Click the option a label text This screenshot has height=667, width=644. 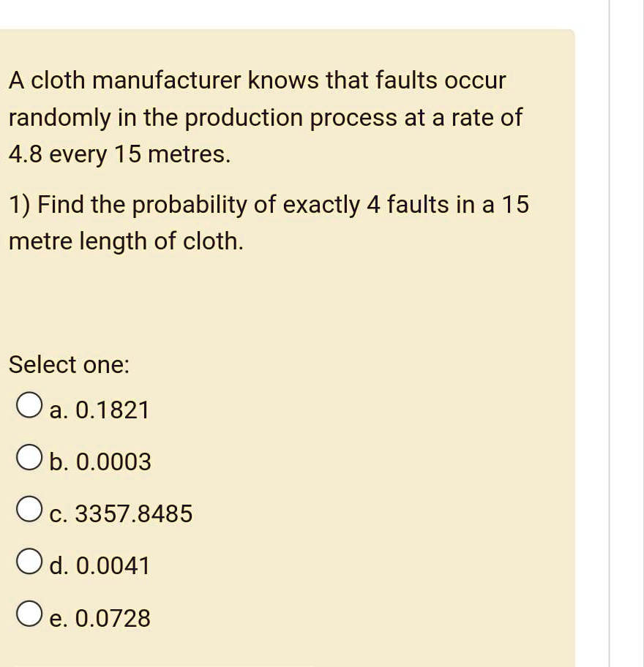(101, 410)
